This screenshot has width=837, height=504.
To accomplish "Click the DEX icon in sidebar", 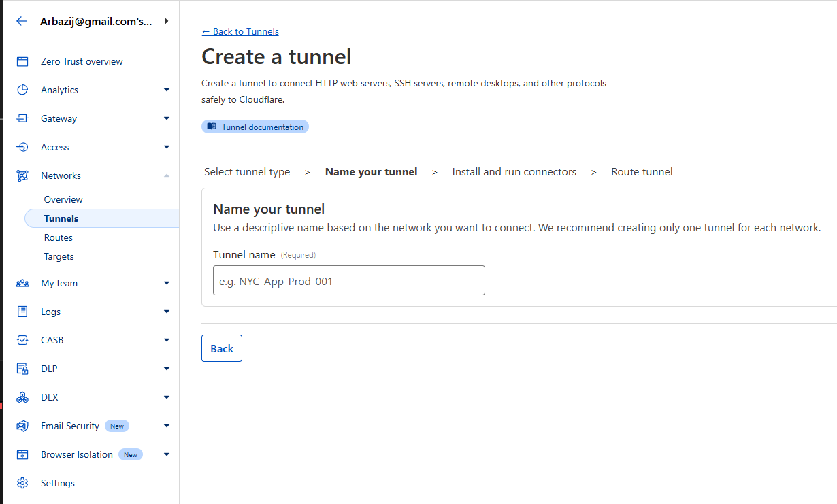I will click(22, 397).
